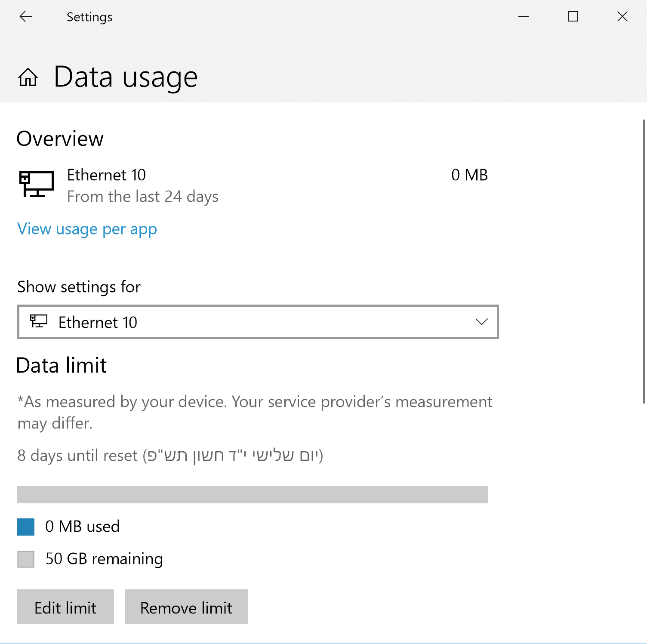The width and height of the screenshot is (647, 644).
Task: Click the Ethernet 10 monitor icon in Overview
Action: coord(37,184)
